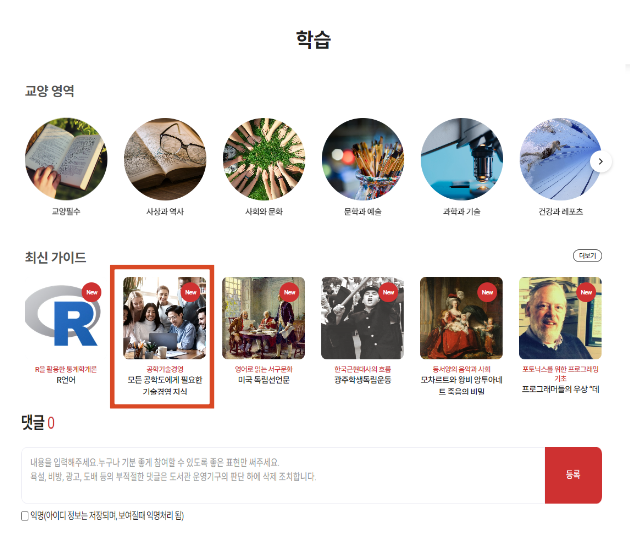
Task: Select the 사상과 역사 glasses icon
Action: [165, 159]
